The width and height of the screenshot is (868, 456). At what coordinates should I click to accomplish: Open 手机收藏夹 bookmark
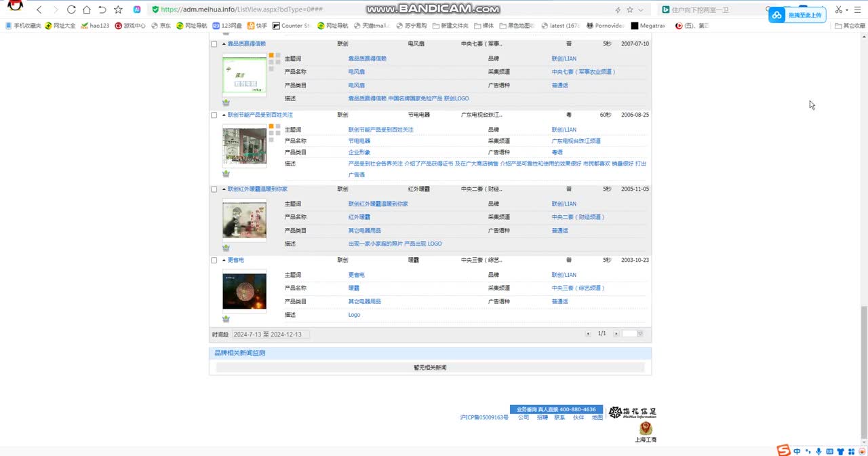[24, 26]
